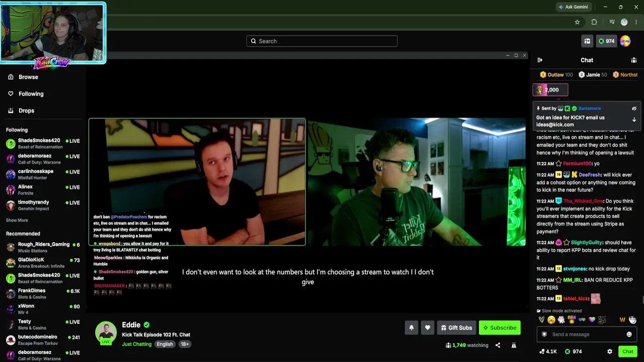Viewport: 644px width, 362px height.
Task: Open the Testy Slots & Casino channel
Action: (x=43, y=325)
